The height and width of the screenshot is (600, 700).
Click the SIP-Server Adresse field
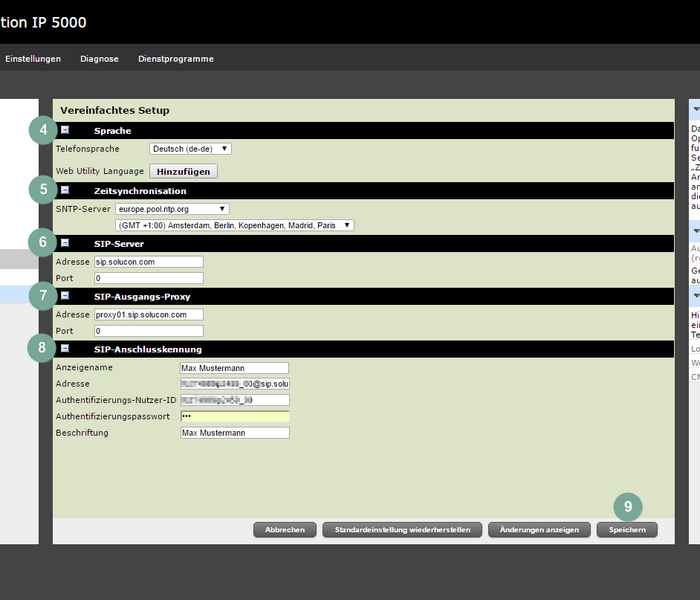pyautogui.click(x=148, y=262)
